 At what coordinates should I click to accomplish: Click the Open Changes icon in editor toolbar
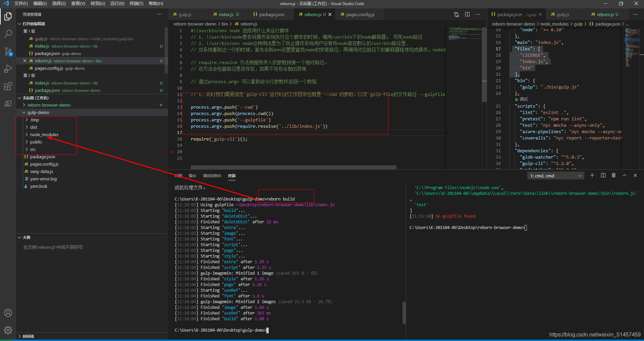coord(457,14)
